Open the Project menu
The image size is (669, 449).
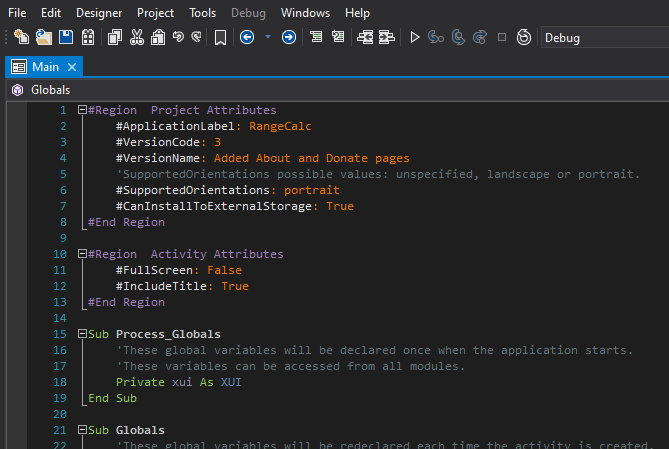coord(153,13)
